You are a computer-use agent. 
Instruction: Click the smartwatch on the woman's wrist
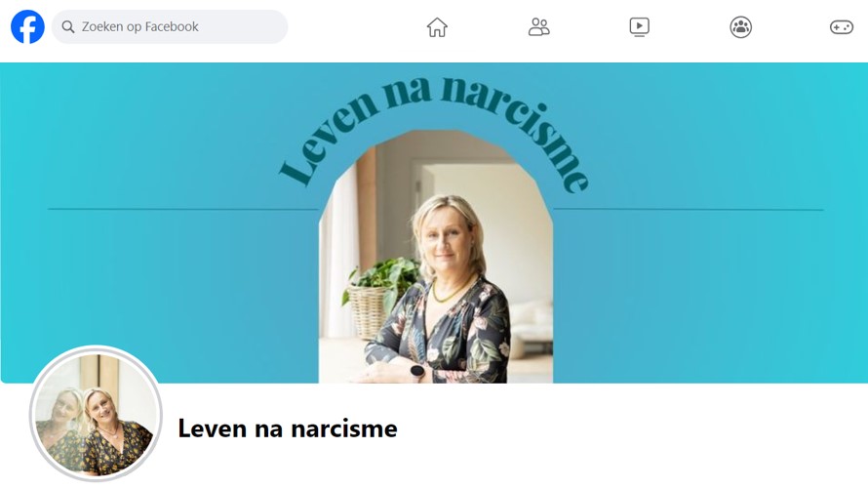[x=418, y=371]
